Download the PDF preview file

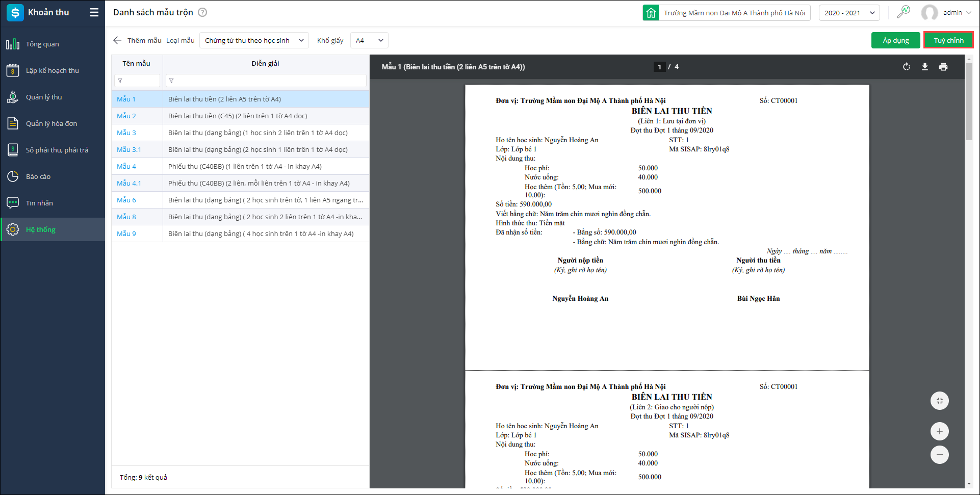pyautogui.click(x=925, y=67)
